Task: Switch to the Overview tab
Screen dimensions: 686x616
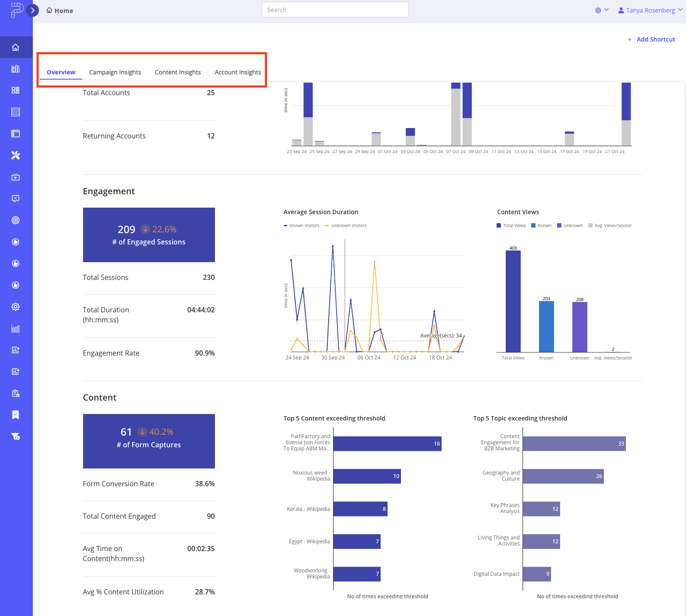Action: tap(61, 72)
